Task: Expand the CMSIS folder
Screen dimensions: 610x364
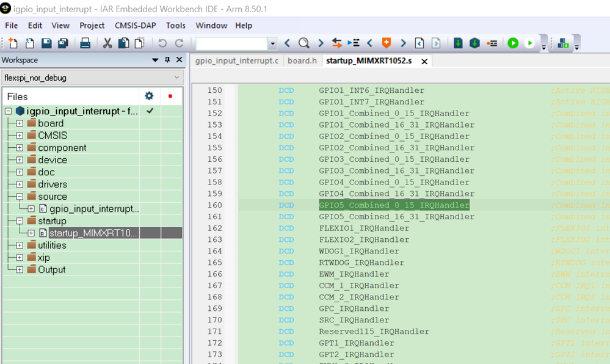Action: click(20, 136)
